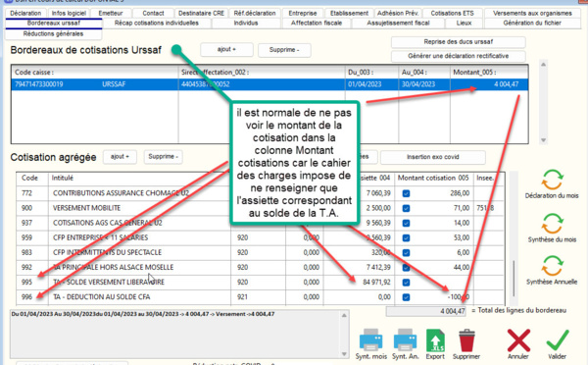The height and width of the screenshot is (365, 588).
Task: Open the Déclaration tab
Action: (x=25, y=13)
